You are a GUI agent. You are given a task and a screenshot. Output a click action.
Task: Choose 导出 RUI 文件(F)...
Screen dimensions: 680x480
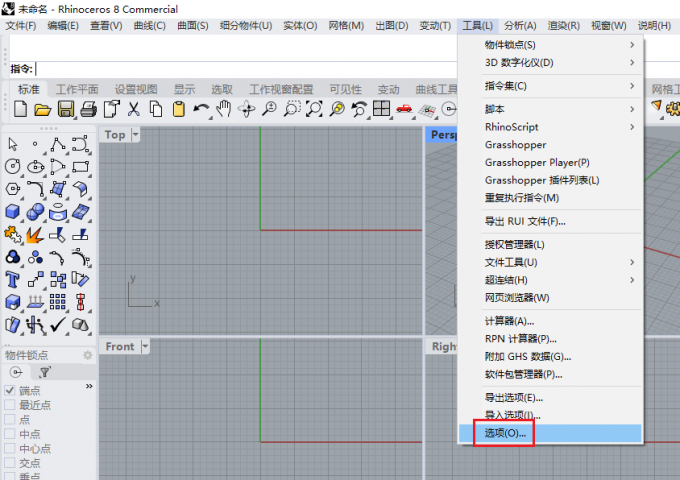click(x=550, y=221)
